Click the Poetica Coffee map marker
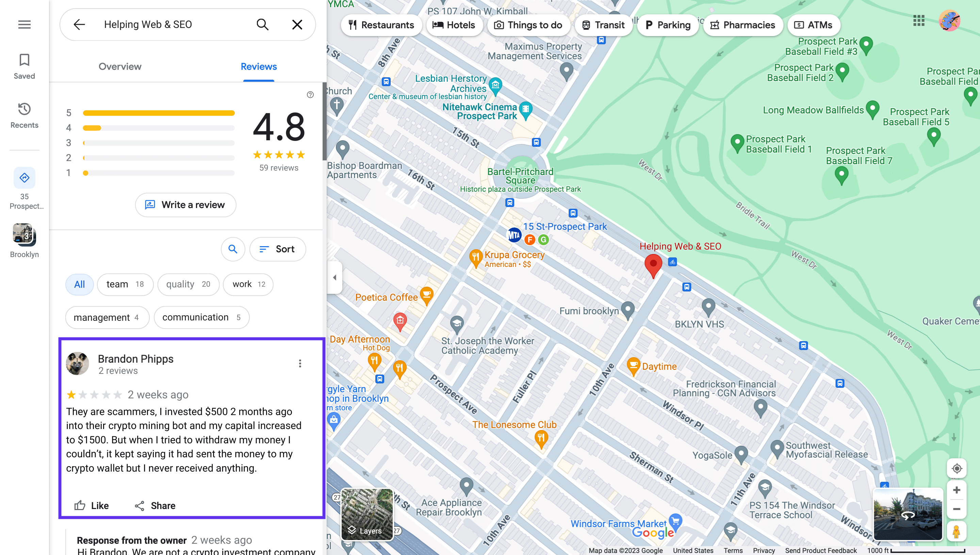 pos(427,296)
